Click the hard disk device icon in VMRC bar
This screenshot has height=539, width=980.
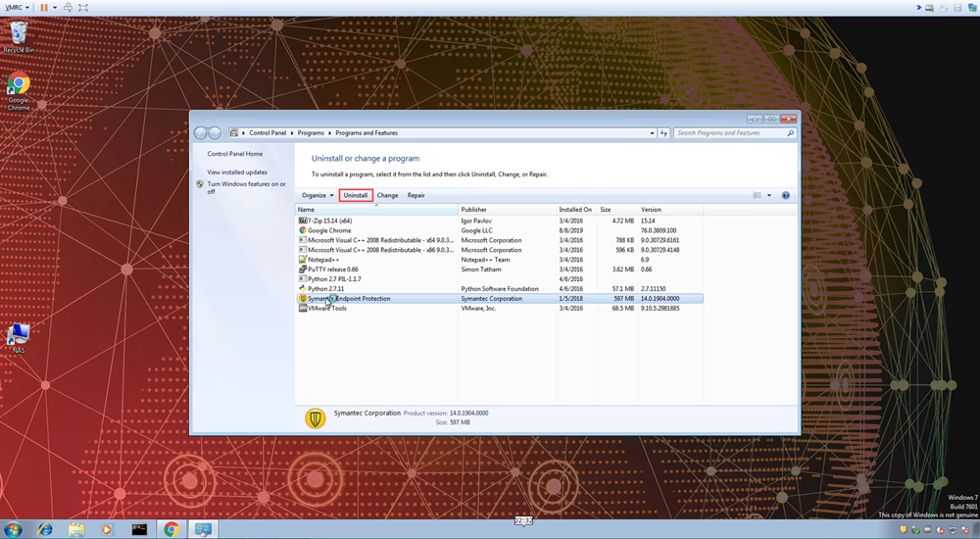click(929, 8)
